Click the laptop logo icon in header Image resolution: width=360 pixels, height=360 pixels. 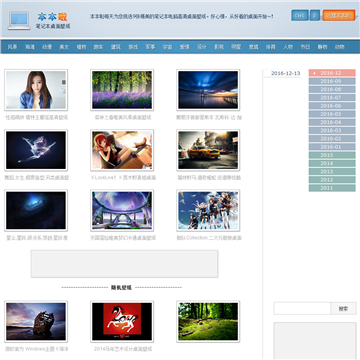19,21
